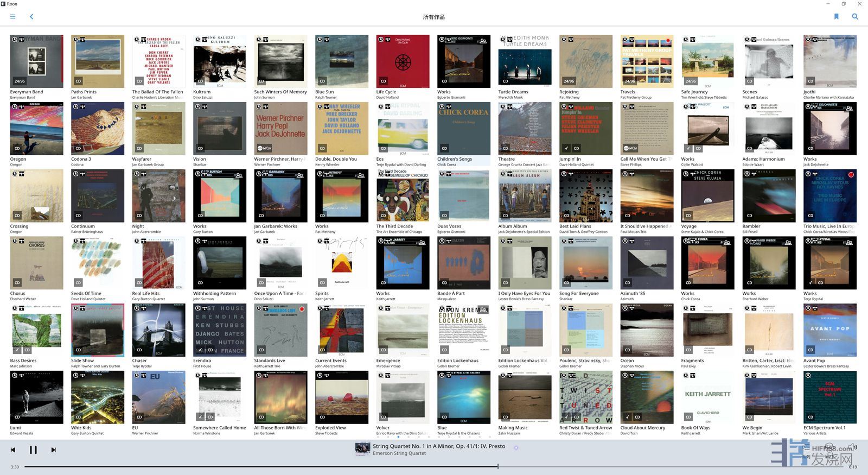Pause the current playback
868x475 pixels.
(x=33, y=449)
